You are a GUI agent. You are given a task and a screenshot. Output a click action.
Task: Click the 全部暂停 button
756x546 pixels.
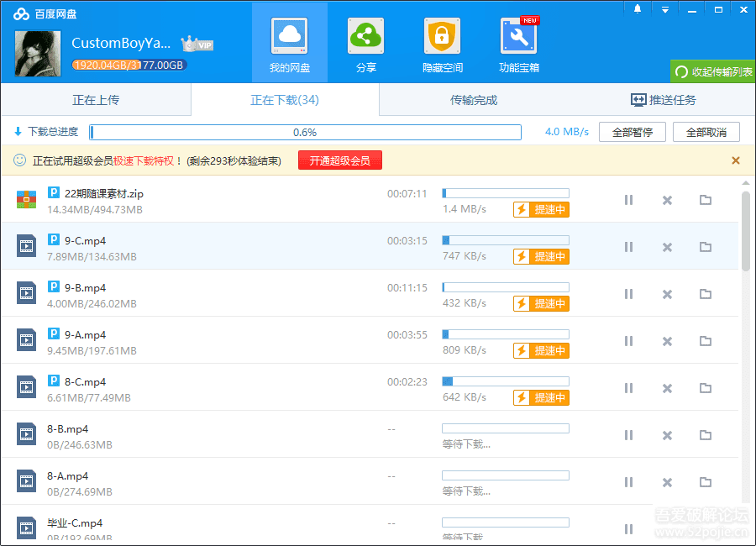[632, 132]
